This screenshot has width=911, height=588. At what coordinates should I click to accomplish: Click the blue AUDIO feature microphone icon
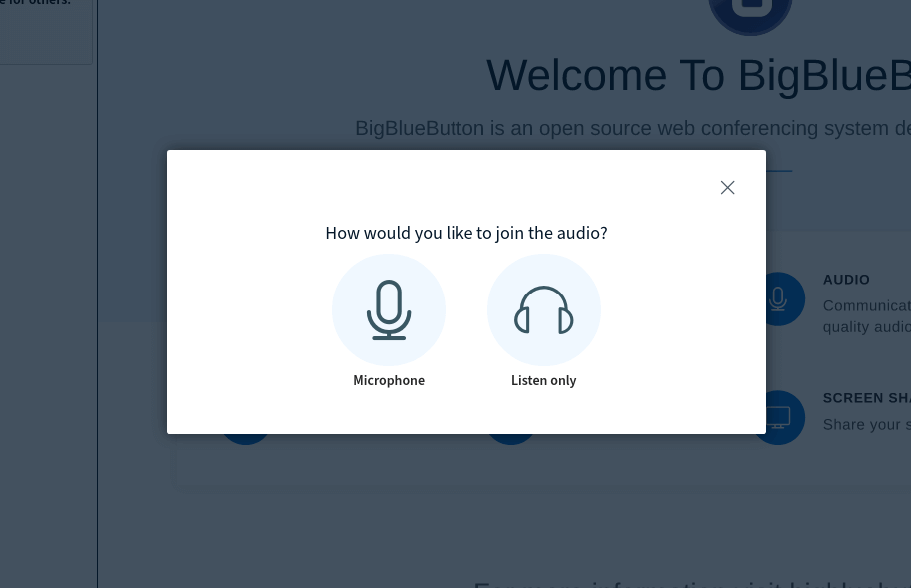point(777,298)
